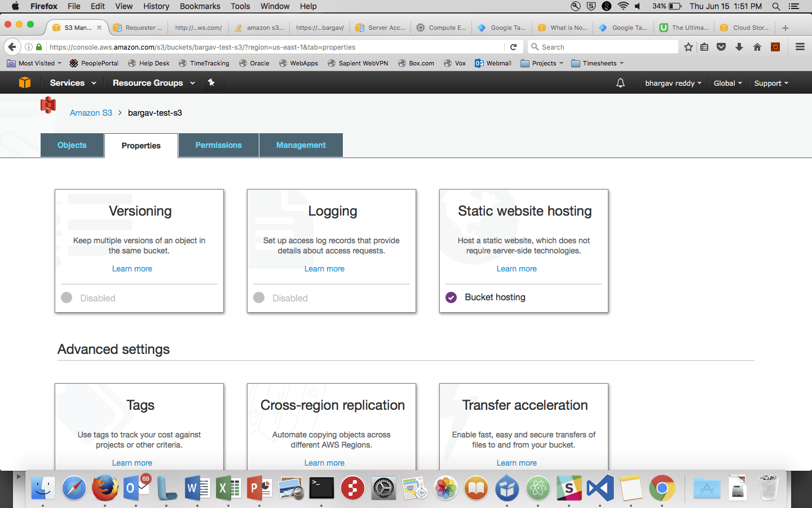Open PowerPoint from the Dock

[259, 488]
